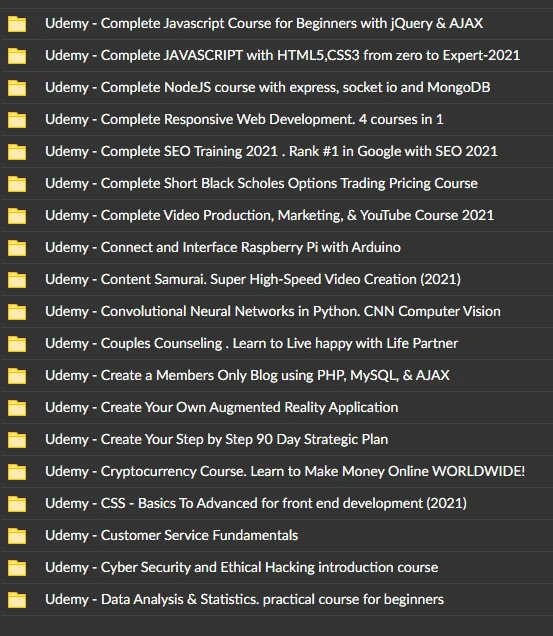
Task: Click folder icon beside Members Only Blog row
Action: click(17, 376)
